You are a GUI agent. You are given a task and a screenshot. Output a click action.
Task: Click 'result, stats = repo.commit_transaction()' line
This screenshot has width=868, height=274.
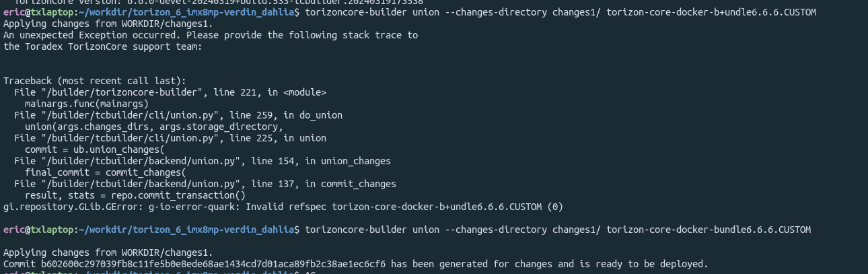point(135,195)
